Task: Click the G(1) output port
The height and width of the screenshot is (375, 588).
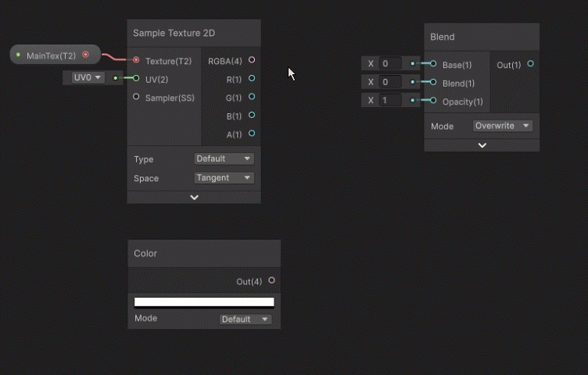Action: click(x=252, y=97)
